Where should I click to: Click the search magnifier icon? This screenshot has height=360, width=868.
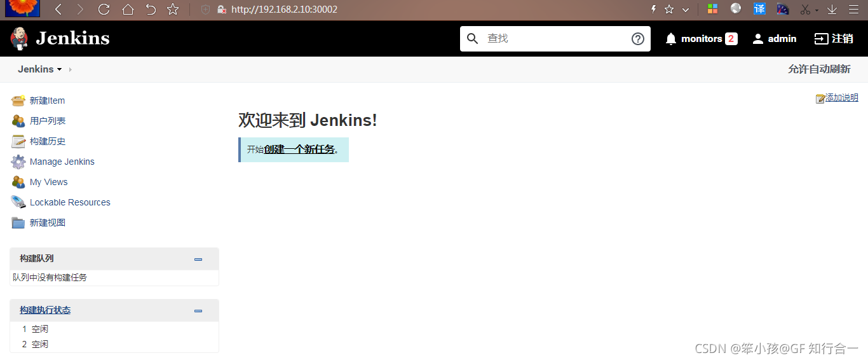(x=472, y=39)
